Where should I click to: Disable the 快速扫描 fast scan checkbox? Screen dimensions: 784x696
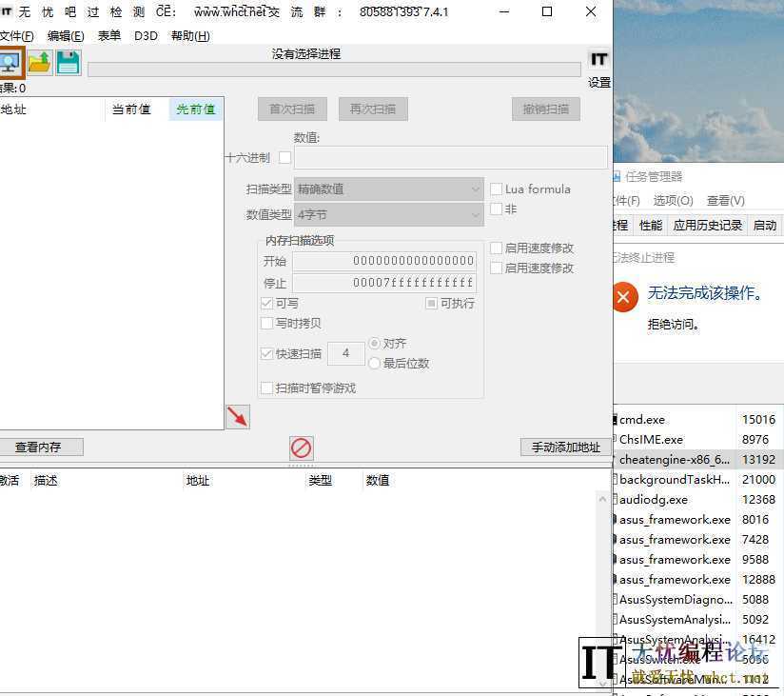pos(267,353)
